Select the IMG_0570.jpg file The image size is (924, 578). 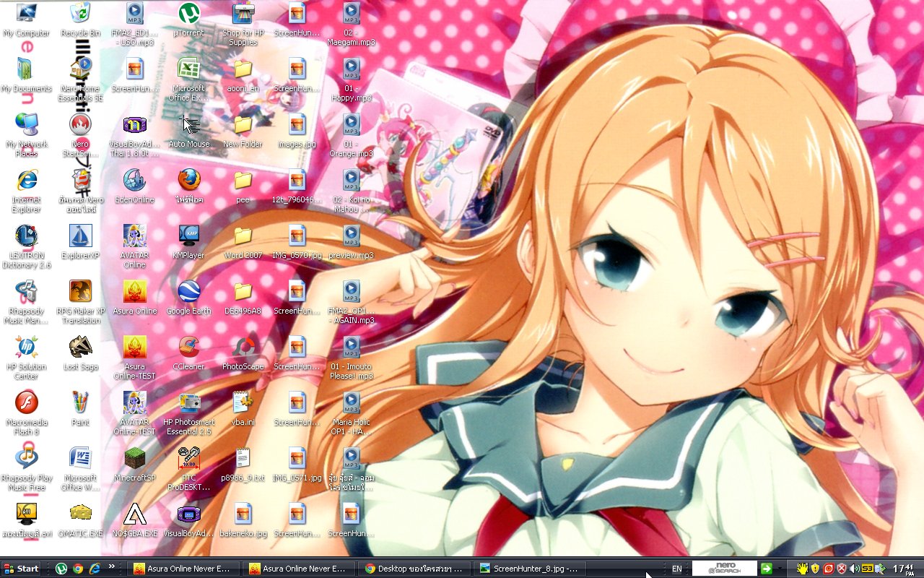tap(297, 242)
